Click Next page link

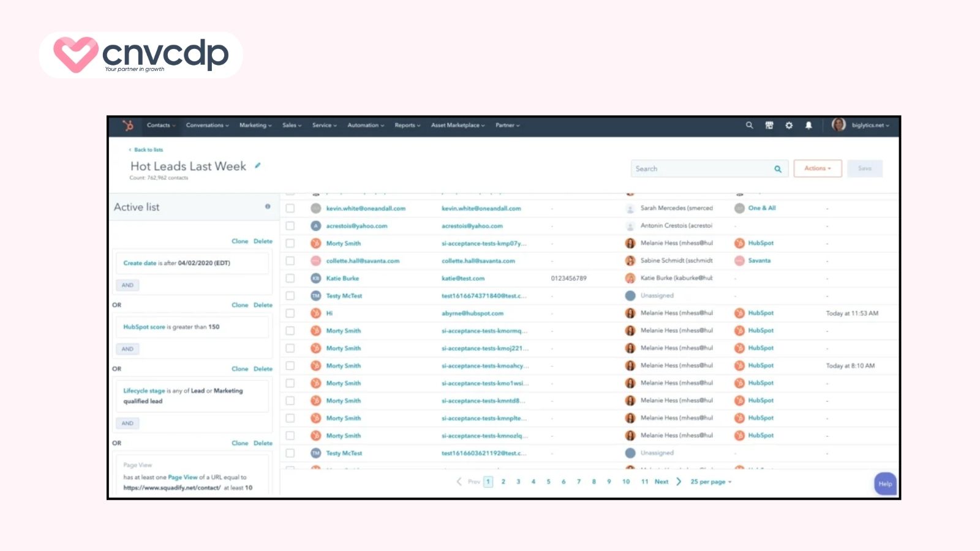click(x=661, y=482)
